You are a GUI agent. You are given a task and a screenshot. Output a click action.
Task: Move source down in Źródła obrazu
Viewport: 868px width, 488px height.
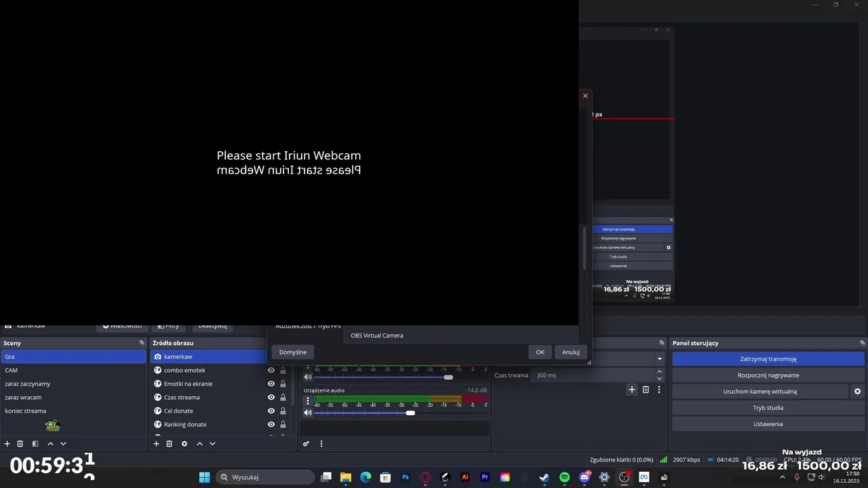(212, 444)
